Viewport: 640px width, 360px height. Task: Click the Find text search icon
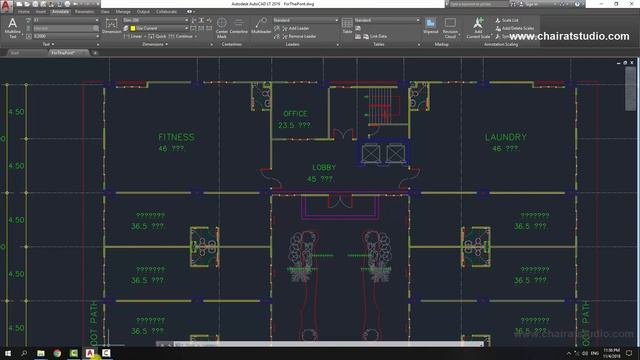[x=96, y=28]
